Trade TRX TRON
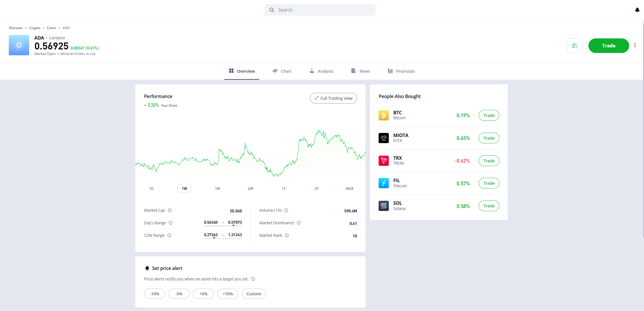This screenshot has height=311, width=644. [x=489, y=161]
